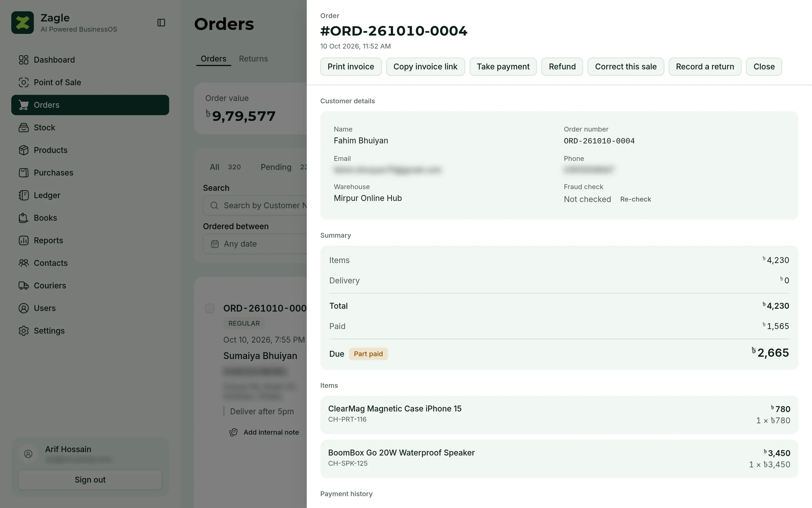
Task: Click the calendar icon in date filter
Action: click(215, 244)
